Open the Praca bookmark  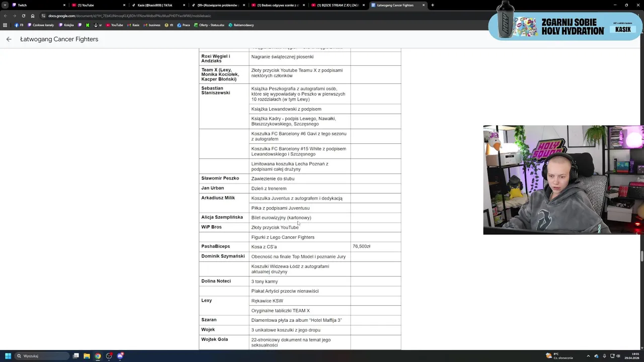(x=184, y=25)
